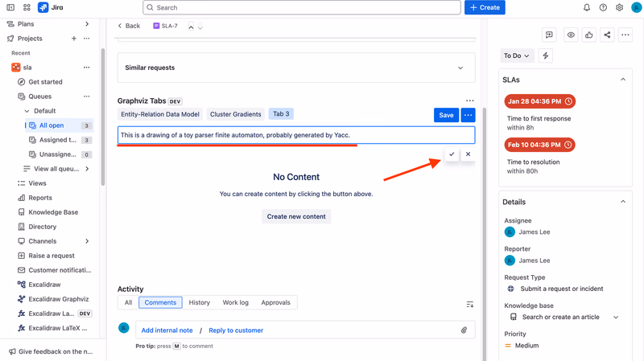Expand the Plans section chevron
The height and width of the screenshot is (361, 644).
click(87, 24)
